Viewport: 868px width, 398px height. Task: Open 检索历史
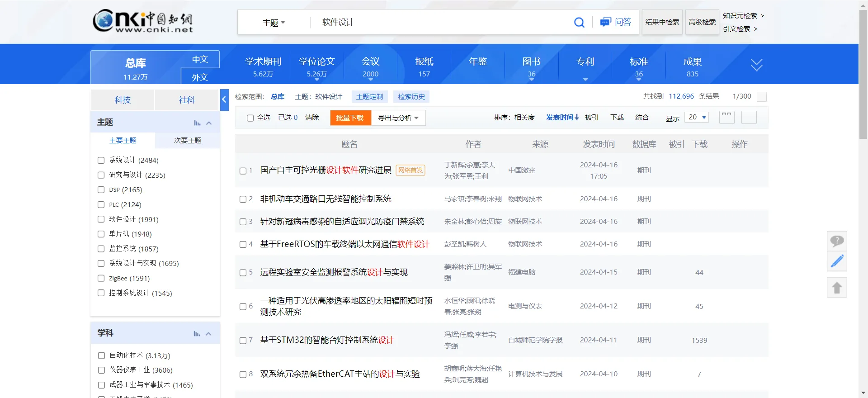tap(411, 97)
